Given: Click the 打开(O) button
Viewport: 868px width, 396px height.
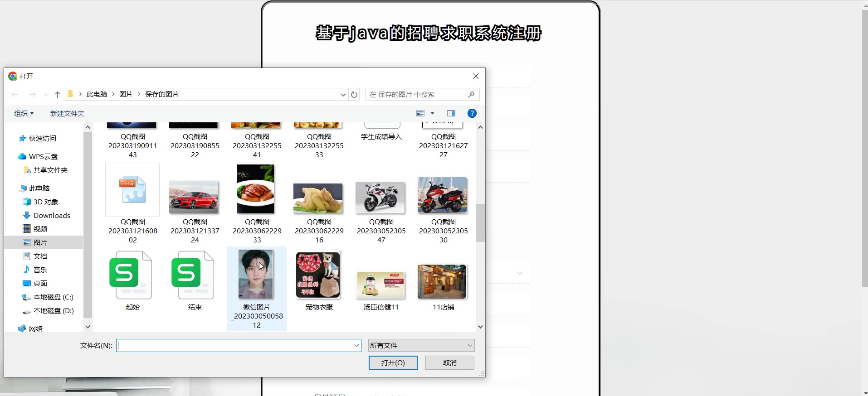Looking at the screenshot, I should pyautogui.click(x=393, y=362).
